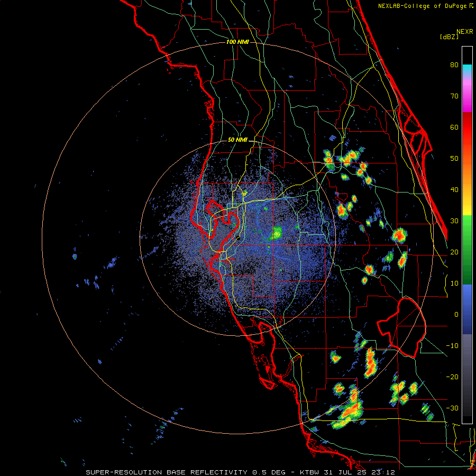Click the NEXR label above the color scale
This screenshot has height=476, width=476.
click(x=465, y=32)
